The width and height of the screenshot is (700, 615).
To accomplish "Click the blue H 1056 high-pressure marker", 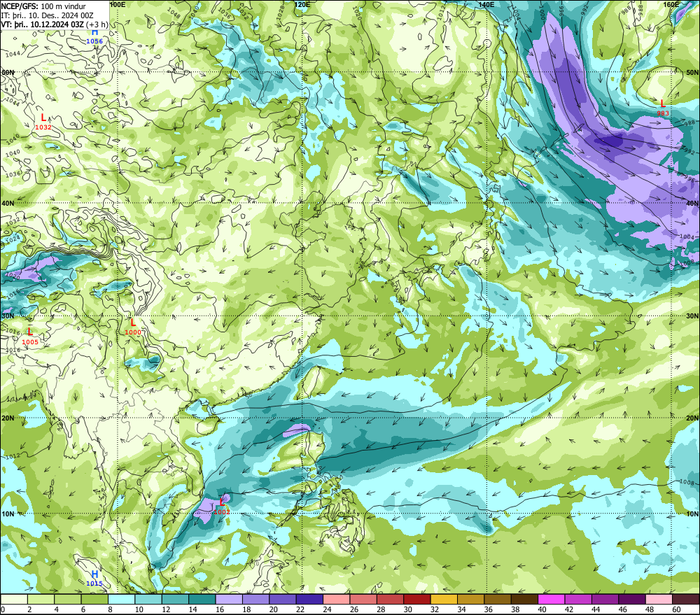I will coord(94,36).
